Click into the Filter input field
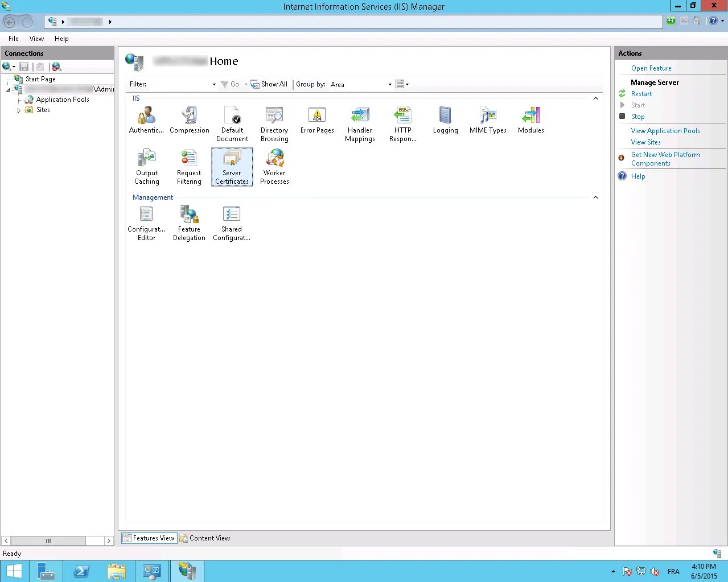 coord(179,84)
